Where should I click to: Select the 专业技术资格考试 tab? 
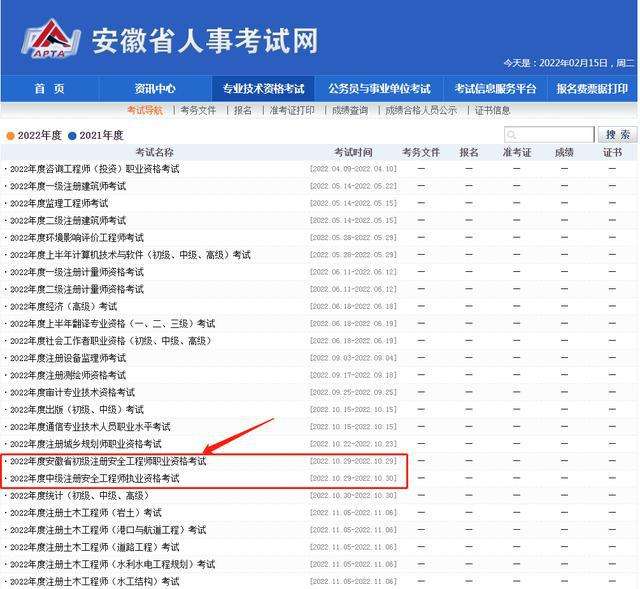[263, 89]
